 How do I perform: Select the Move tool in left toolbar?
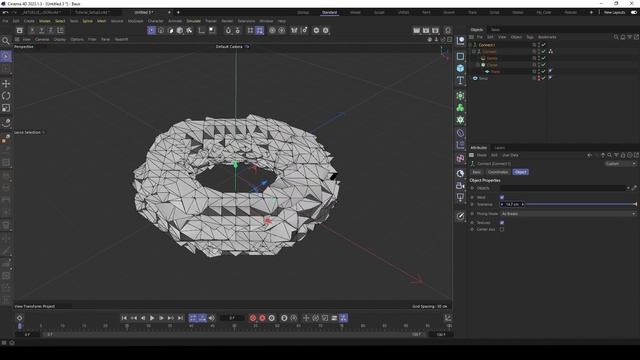6,83
